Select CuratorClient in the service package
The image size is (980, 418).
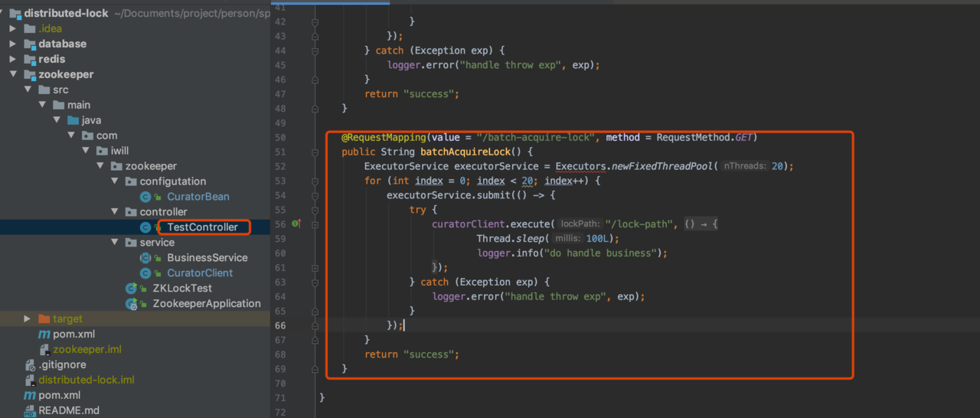(200, 273)
